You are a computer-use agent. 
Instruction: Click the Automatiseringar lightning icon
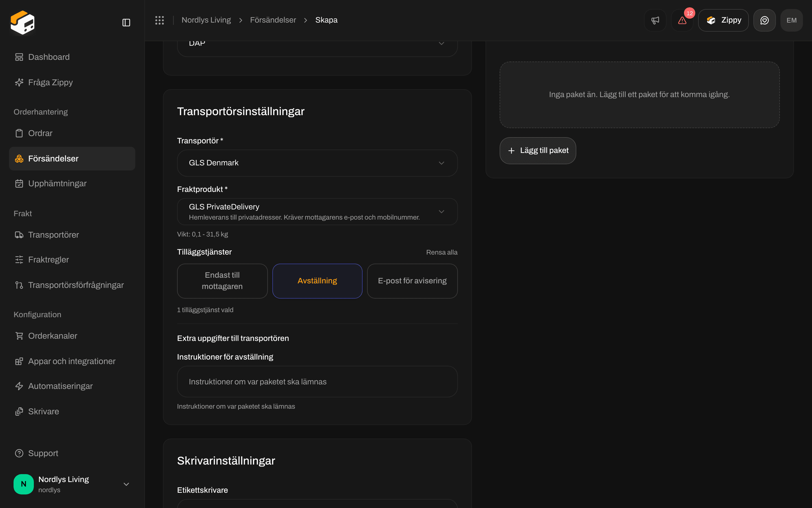(19, 386)
